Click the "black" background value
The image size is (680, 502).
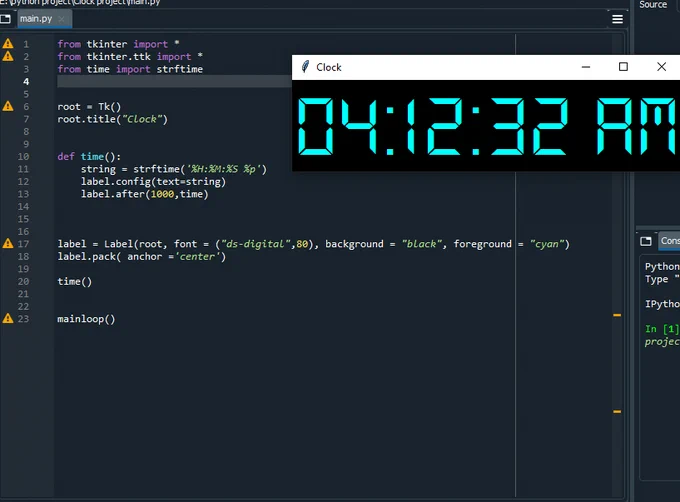pos(421,244)
